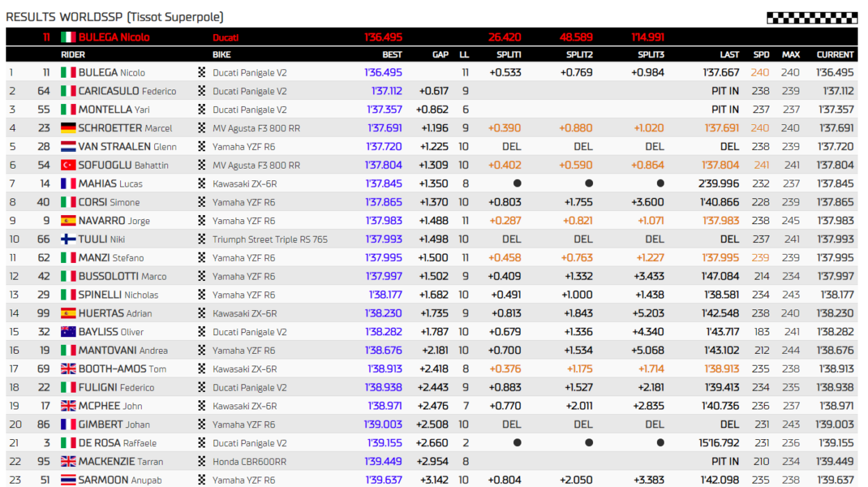Click the Turkish flag next to SOFUOGLU
The width and height of the screenshot is (868, 487).
tap(68, 165)
